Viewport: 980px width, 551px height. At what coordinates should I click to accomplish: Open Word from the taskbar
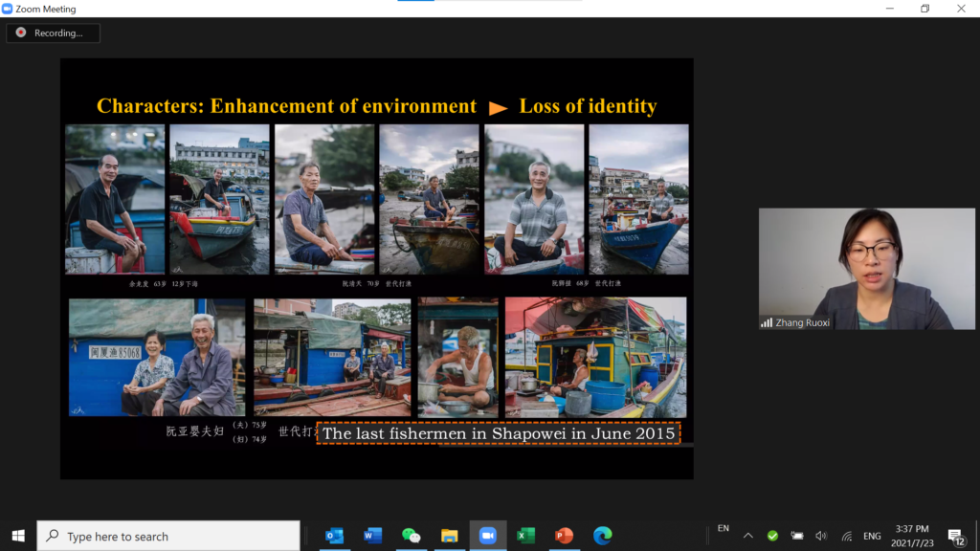(372, 536)
